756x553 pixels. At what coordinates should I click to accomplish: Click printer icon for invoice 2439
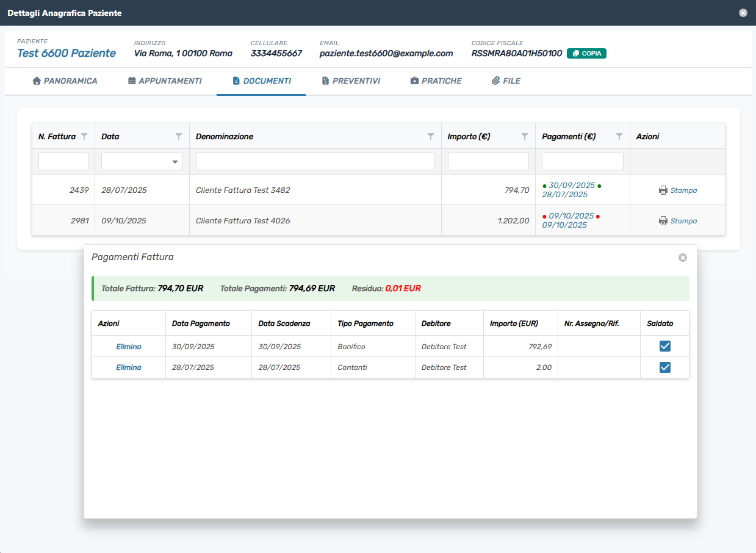click(x=663, y=190)
